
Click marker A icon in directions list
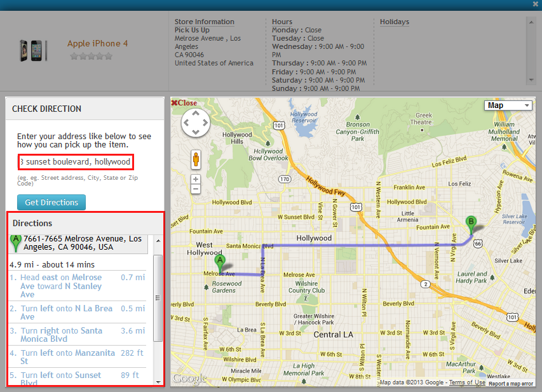click(15, 243)
